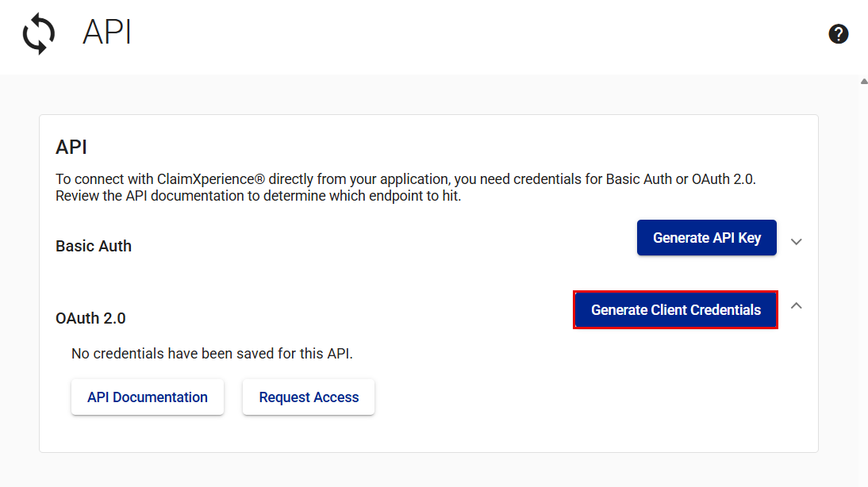868x487 pixels.
Task: Click the "To connect with ClaimXperience" description line
Action: [x=405, y=179]
